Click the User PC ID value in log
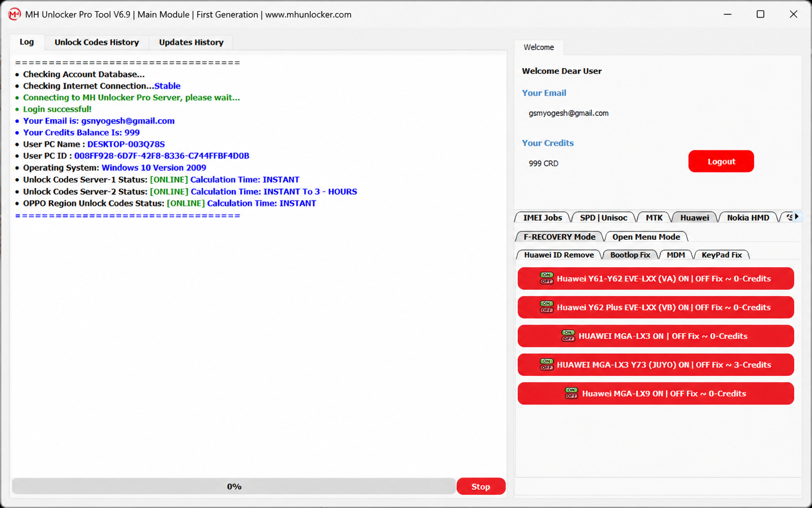The height and width of the screenshot is (508, 812). pos(162,156)
